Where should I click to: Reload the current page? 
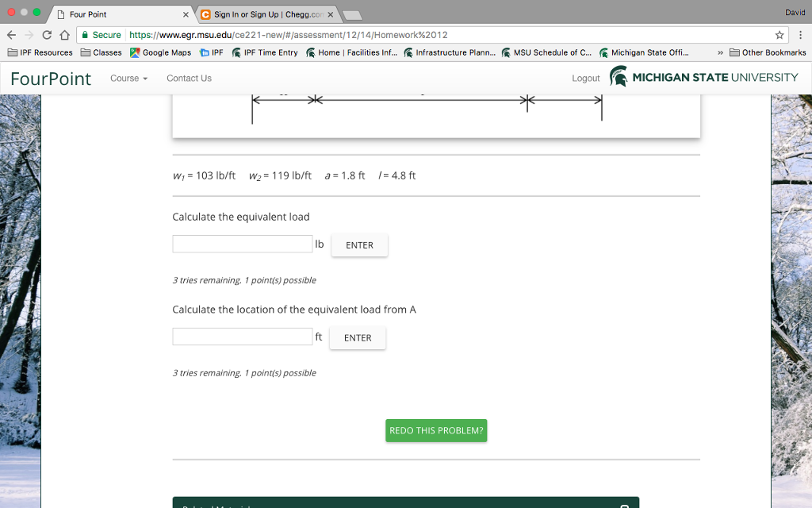[x=45, y=35]
